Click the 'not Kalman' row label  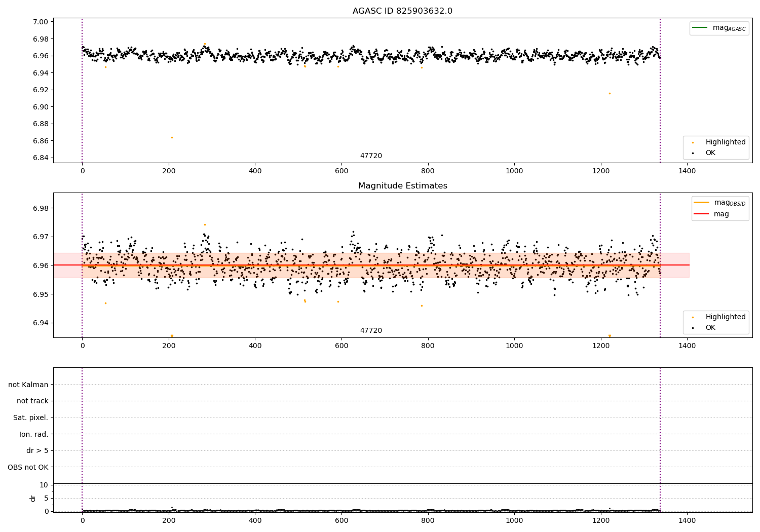coord(28,385)
